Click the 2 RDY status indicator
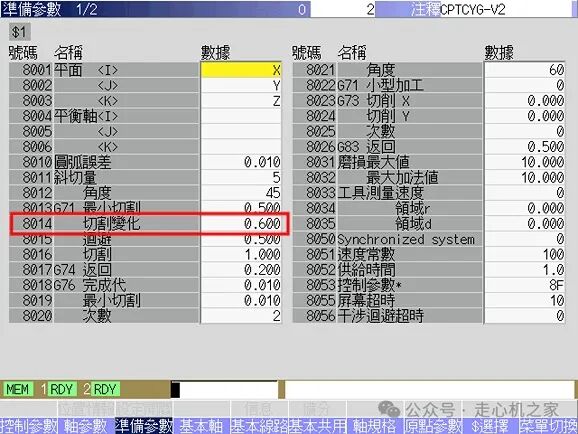578x434 pixels. (x=101, y=389)
